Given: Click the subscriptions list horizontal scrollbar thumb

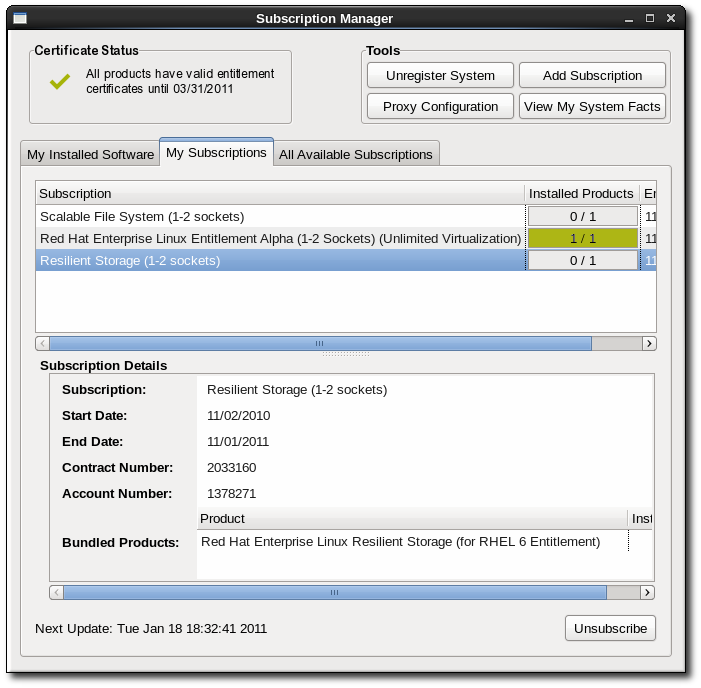Looking at the screenshot, I should tap(321, 343).
